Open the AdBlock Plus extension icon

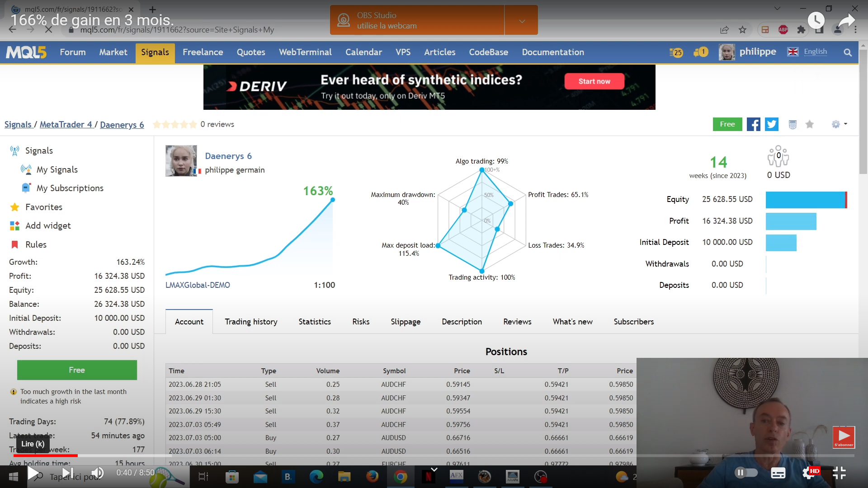(783, 30)
